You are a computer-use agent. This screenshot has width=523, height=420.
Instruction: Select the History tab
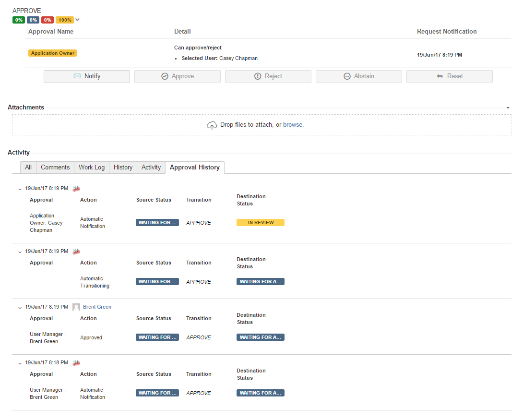coord(123,168)
